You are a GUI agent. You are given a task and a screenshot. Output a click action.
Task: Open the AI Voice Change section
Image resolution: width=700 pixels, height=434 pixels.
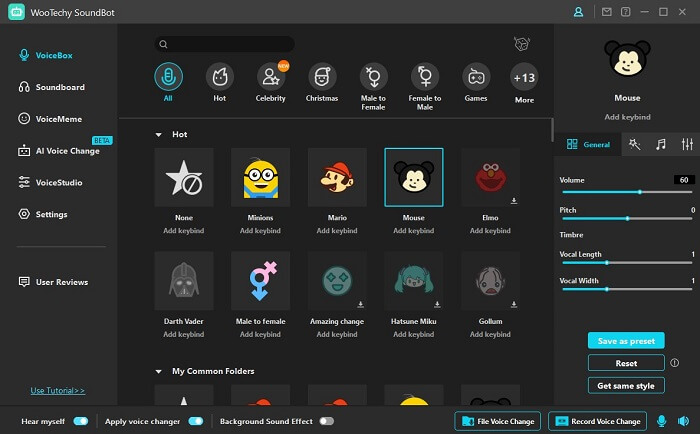[58, 151]
